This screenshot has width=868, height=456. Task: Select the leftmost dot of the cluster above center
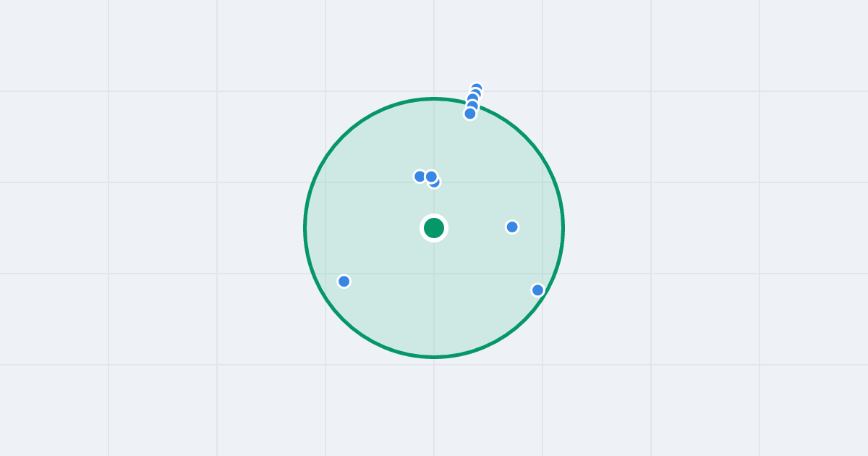(x=420, y=177)
